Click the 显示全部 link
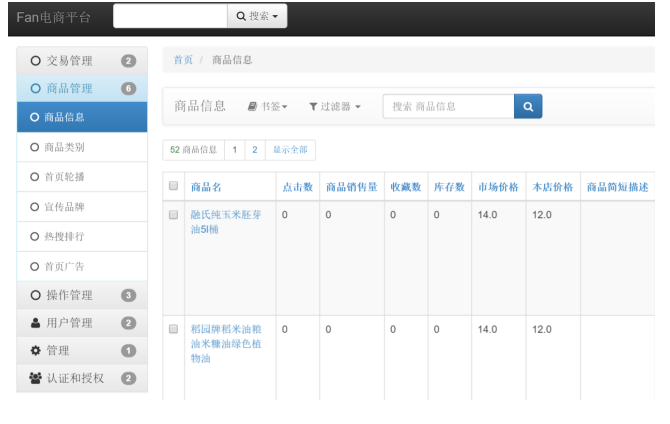Image resolution: width=670 pixels, height=424 pixels. [x=290, y=150]
